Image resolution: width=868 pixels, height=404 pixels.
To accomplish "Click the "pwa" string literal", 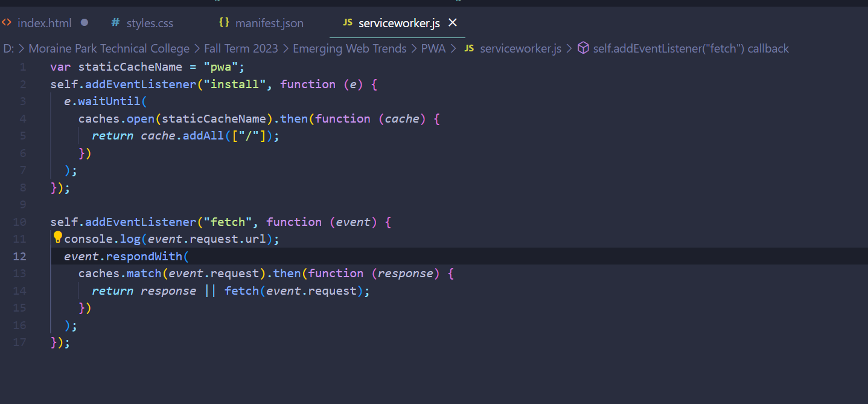I will (220, 67).
